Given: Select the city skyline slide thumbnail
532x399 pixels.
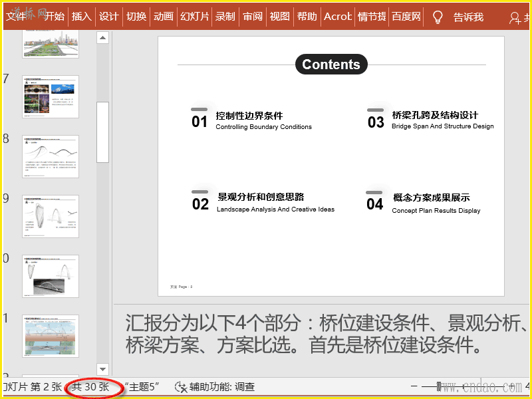Looking at the screenshot, I should pyautogui.click(x=51, y=44).
